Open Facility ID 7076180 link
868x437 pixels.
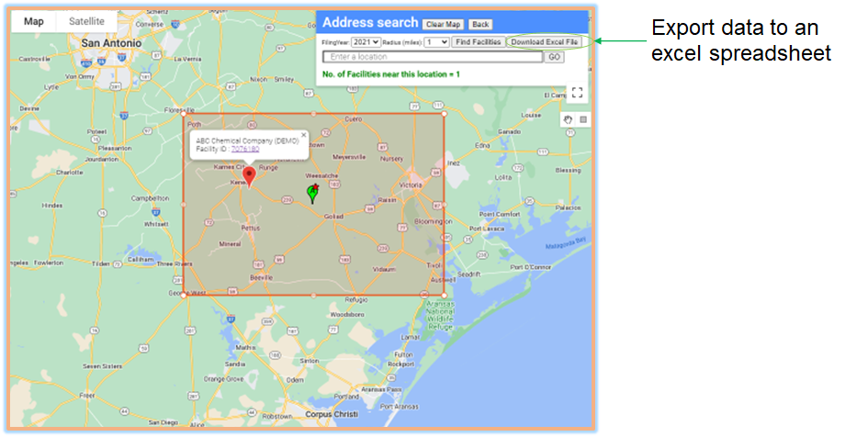click(244, 149)
